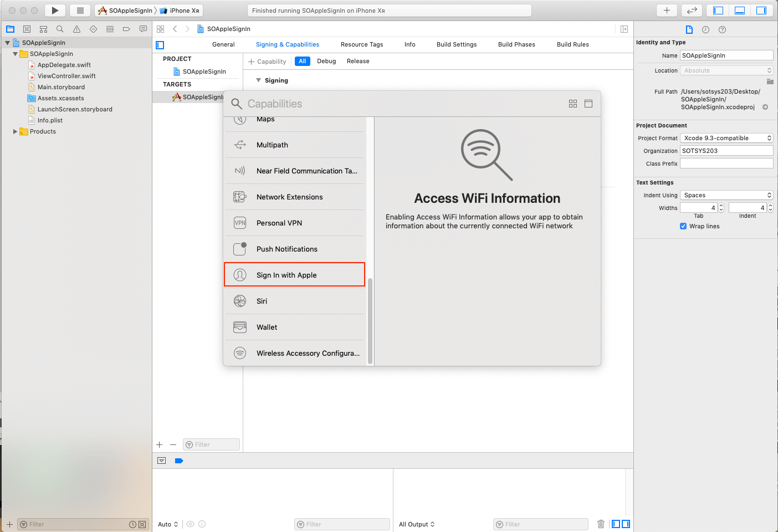Screen dimensions: 778x532
Task: Select the Debug filter segment
Action: click(326, 61)
